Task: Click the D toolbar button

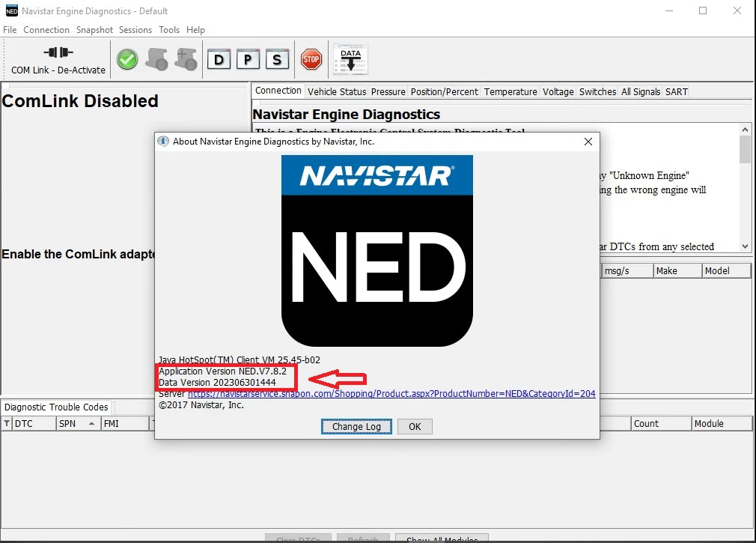Action: point(219,60)
